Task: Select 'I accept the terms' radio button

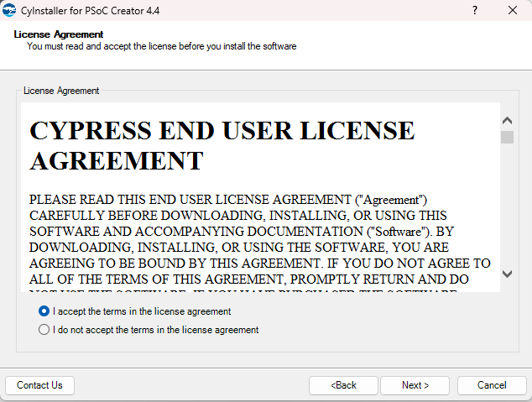Action: pyautogui.click(x=44, y=311)
